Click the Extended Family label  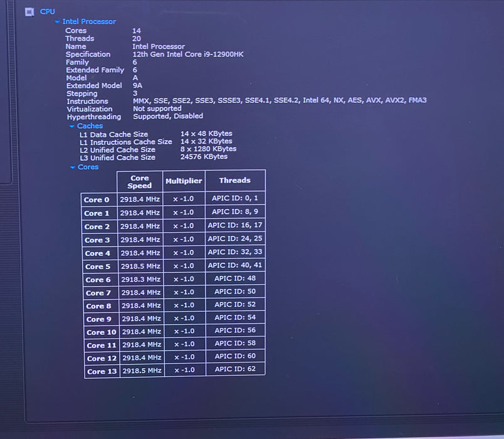(x=95, y=70)
